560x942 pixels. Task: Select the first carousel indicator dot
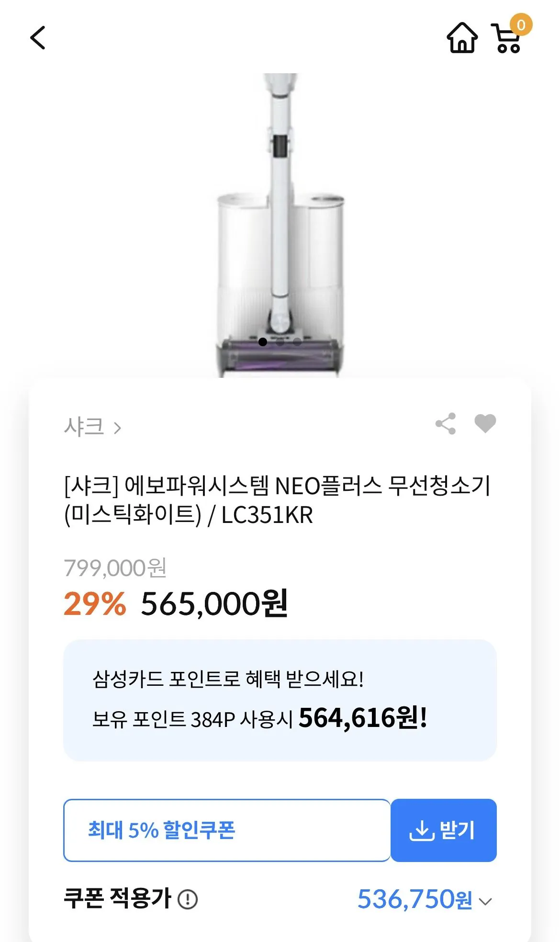click(x=262, y=342)
